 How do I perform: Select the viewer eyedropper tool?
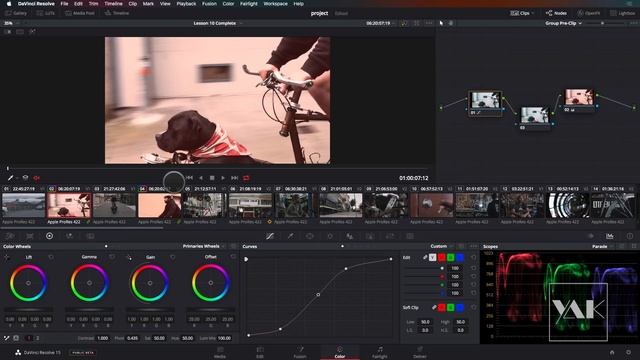pos(10,178)
